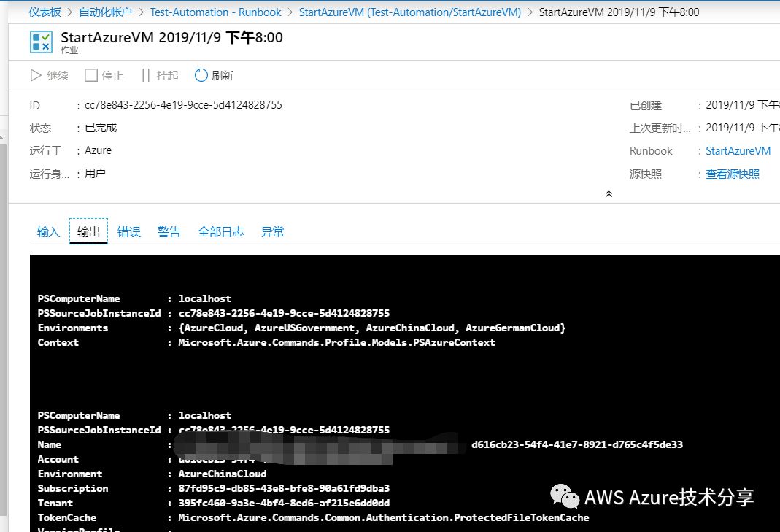
Task: Go to the 自动化帐户 breadcrumb
Action: [106, 12]
